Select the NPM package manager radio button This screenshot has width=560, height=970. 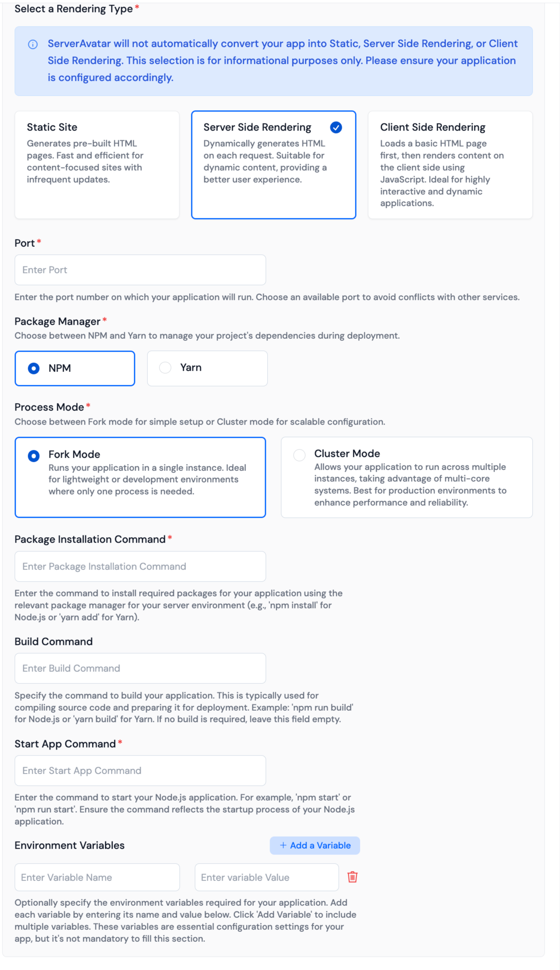click(34, 368)
